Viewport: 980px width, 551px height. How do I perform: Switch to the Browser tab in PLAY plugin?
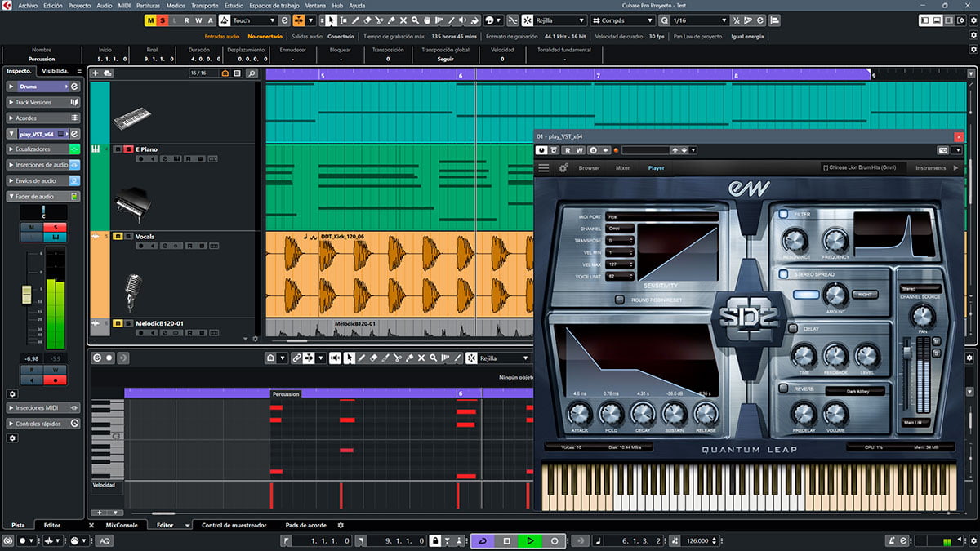pyautogui.click(x=589, y=168)
